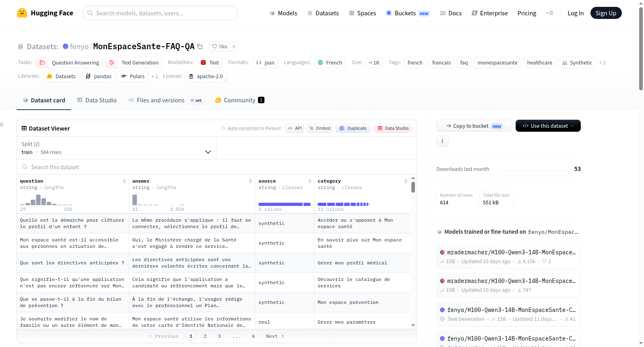Click the answer length histogram
644x347 pixels.
coord(159,200)
